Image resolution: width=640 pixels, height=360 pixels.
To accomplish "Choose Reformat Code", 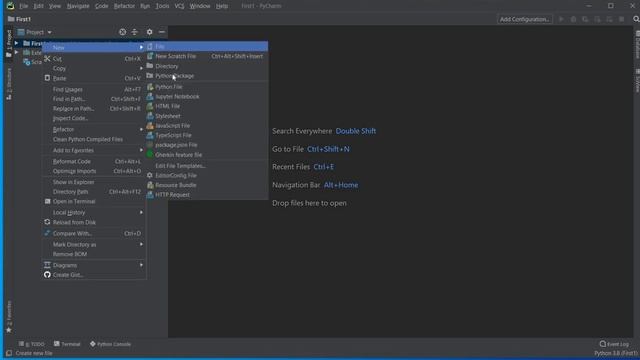I will [x=94, y=162].
